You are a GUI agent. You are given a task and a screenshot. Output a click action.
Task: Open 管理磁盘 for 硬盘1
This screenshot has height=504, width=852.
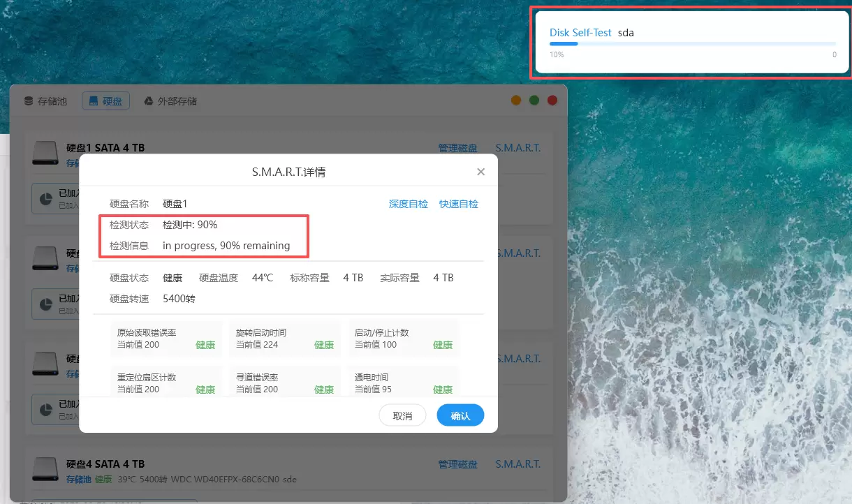click(457, 148)
